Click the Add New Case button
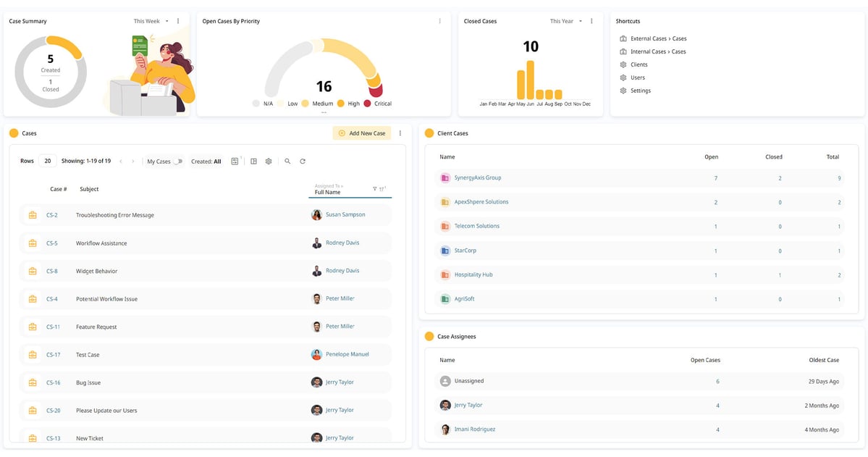Viewport: 868px width, 457px height. [x=361, y=133]
